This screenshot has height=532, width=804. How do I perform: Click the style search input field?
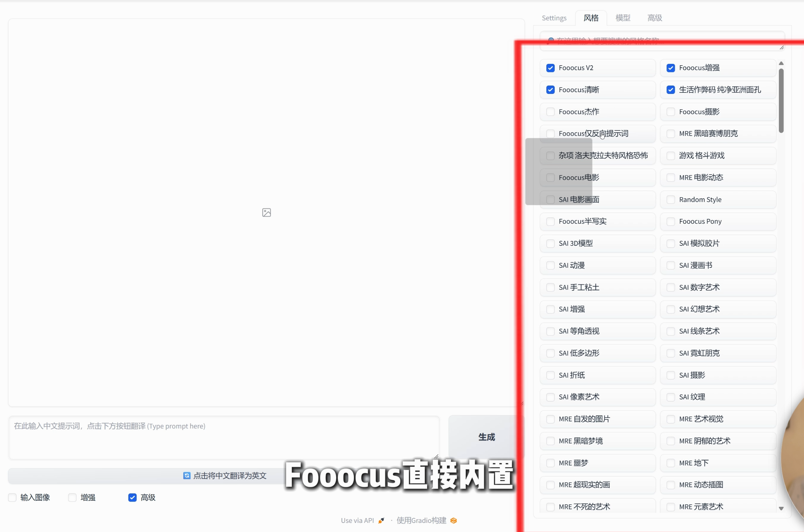(x=662, y=41)
